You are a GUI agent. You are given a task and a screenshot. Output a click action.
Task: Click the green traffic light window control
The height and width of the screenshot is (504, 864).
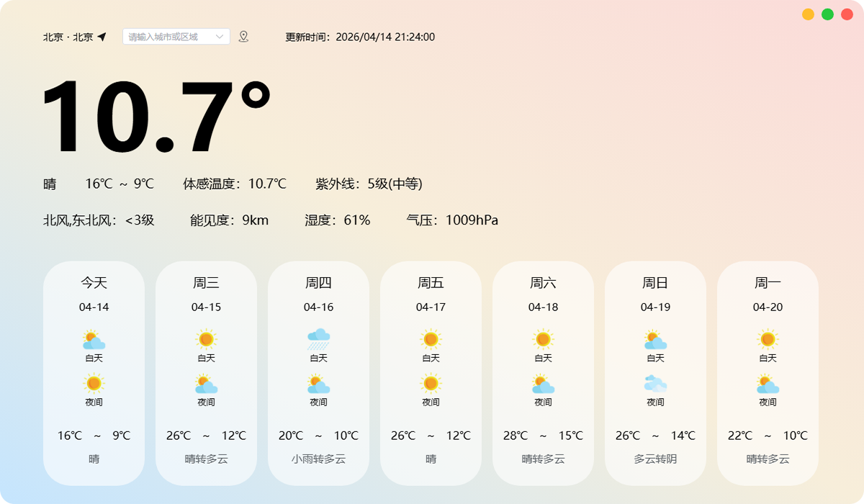tap(827, 14)
